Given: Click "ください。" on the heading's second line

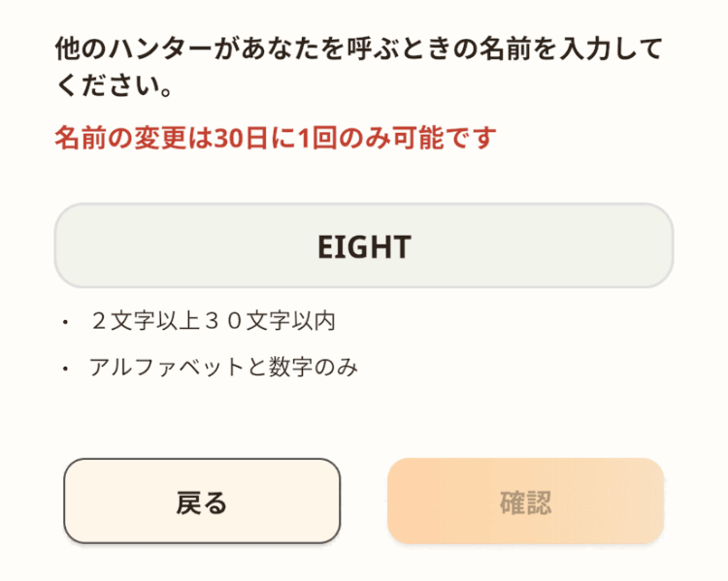Looking at the screenshot, I should pos(114,85).
